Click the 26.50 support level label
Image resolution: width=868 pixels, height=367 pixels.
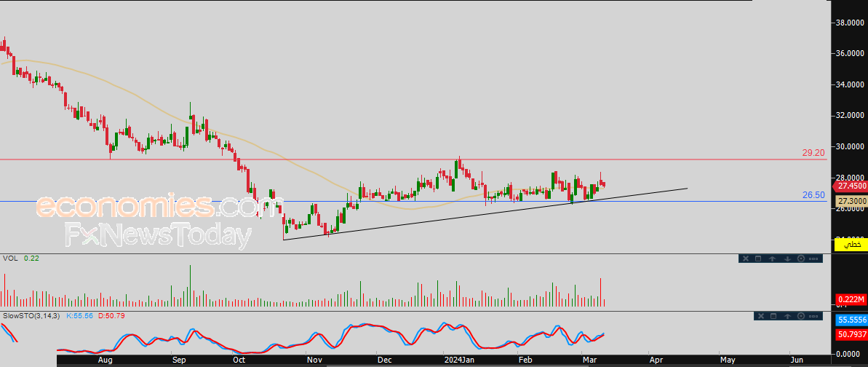(813, 194)
